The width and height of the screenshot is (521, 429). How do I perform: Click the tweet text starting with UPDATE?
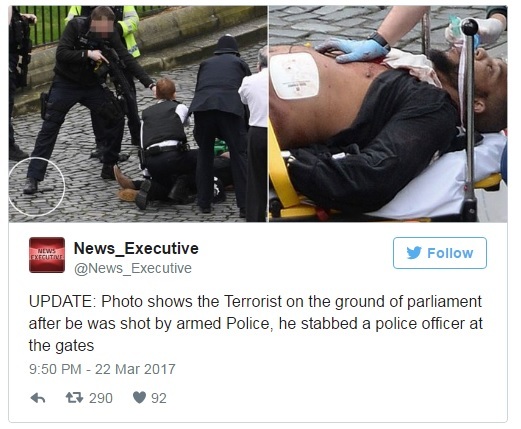pyautogui.click(x=255, y=323)
